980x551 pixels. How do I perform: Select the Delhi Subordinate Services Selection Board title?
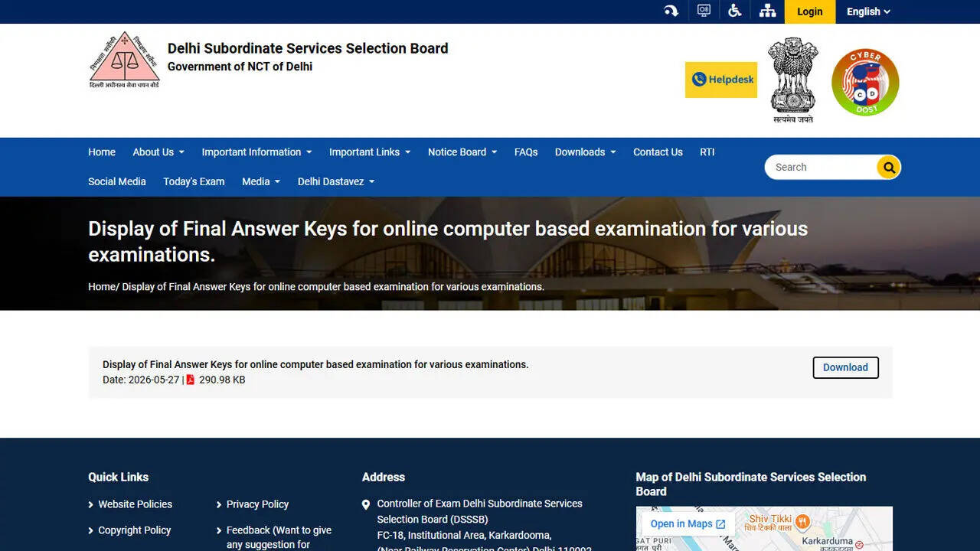[x=308, y=48]
